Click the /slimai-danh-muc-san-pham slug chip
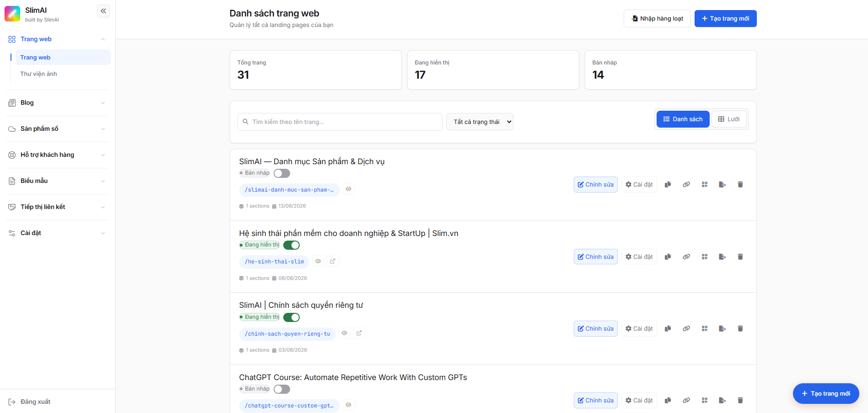 pyautogui.click(x=289, y=189)
